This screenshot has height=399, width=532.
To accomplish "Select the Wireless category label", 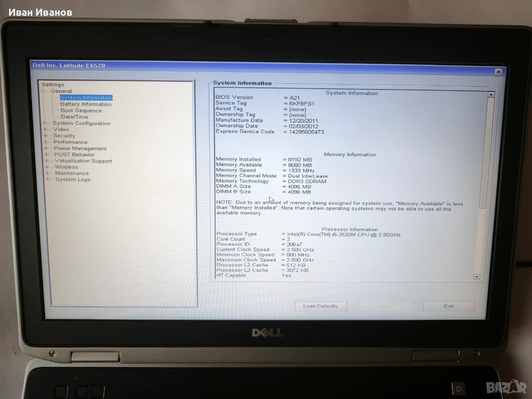I will click(x=66, y=167).
